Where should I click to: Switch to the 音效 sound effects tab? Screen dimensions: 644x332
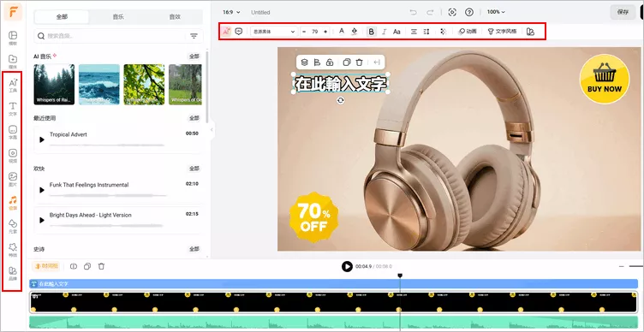tap(175, 17)
